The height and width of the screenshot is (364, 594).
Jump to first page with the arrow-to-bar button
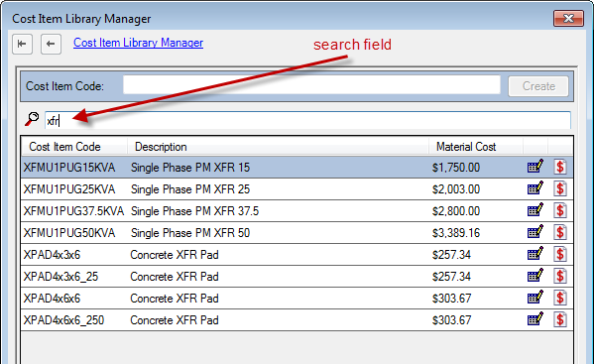(x=22, y=44)
